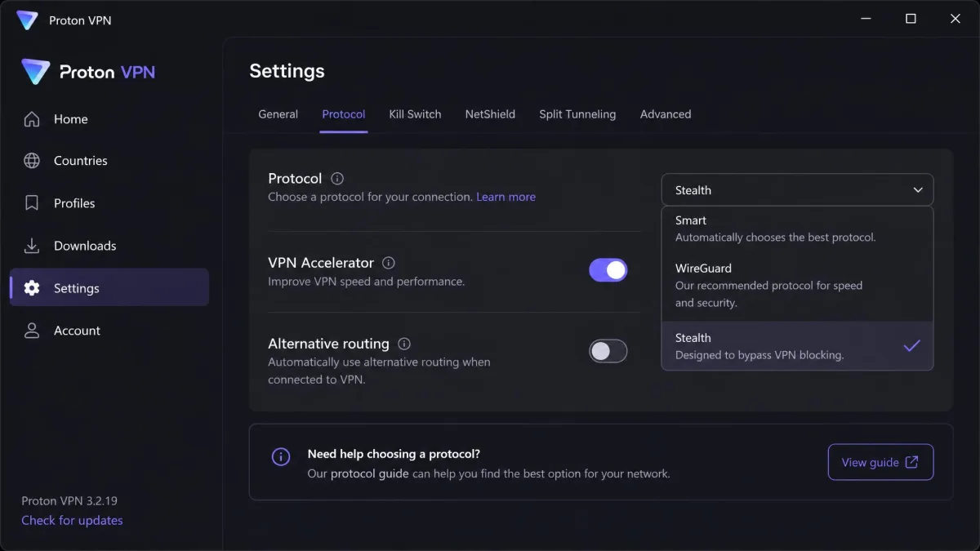The width and height of the screenshot is (980, 551).
Task: Enable the Alternative routing toggle
Action: pos(608,351)
